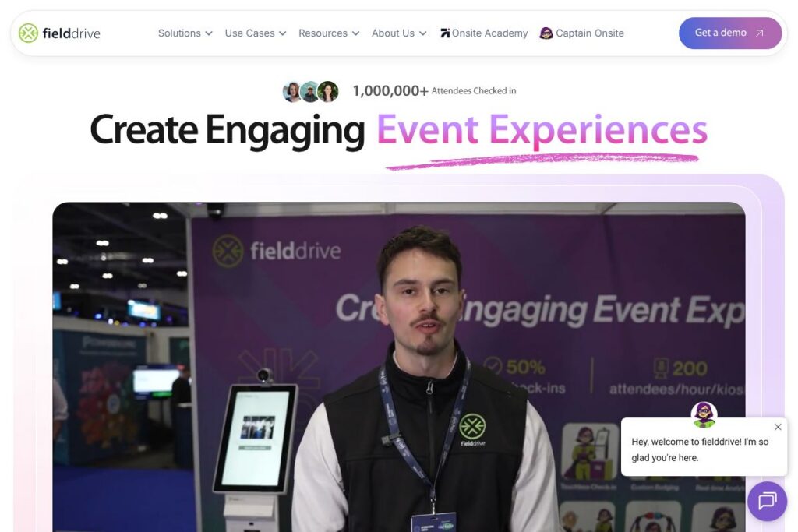The width and height of the screenshot is (798, 532).
Task: Open the 'Hey, welcome to fielddrive' chat message
Action: tap(699, 449)
